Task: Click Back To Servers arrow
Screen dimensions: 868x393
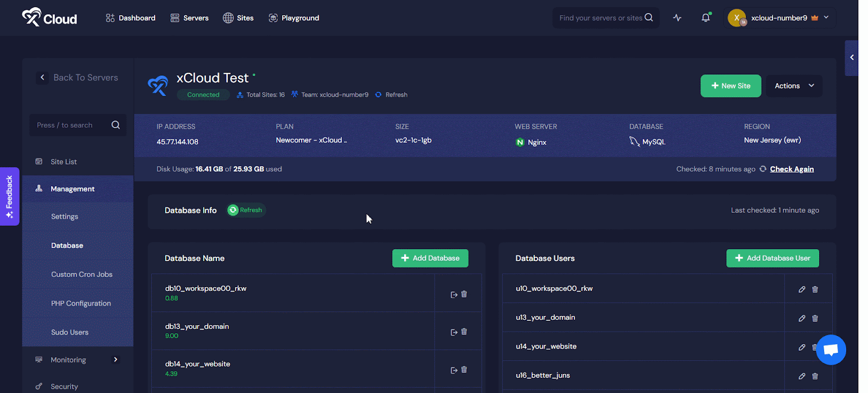Action: [42, 78]
